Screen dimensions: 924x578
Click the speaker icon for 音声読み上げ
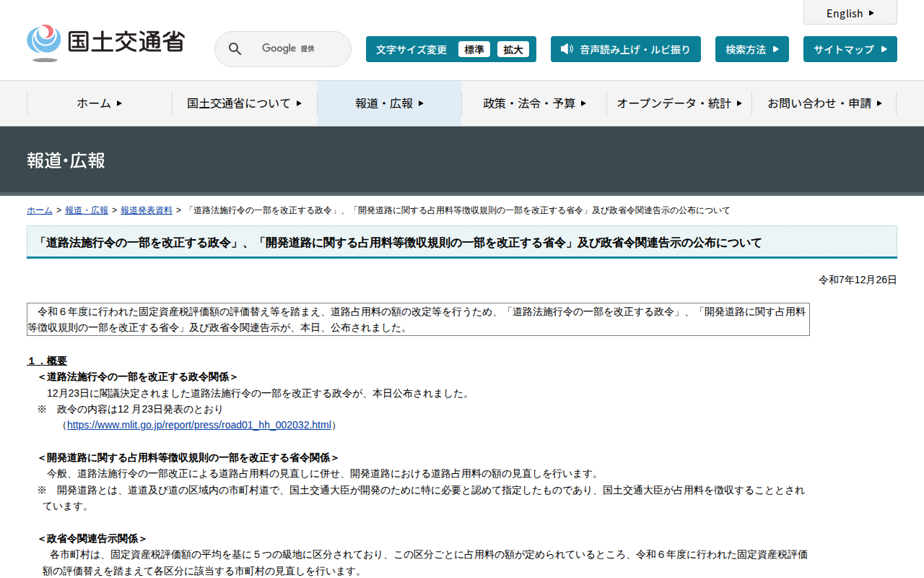(567, 49)
